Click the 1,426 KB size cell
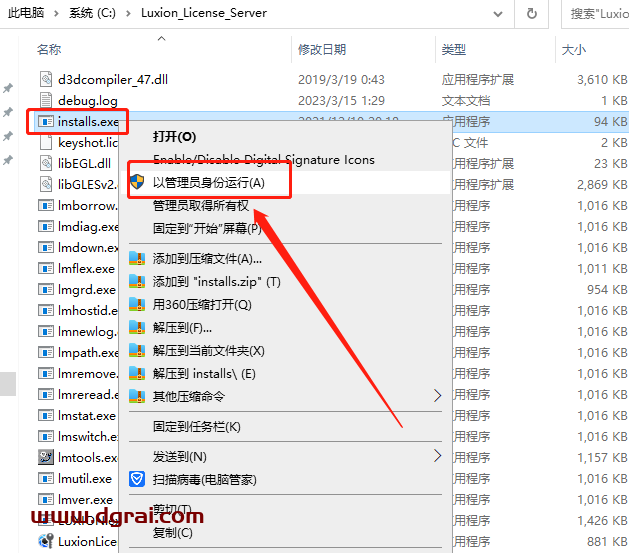This screenshot has height=553, width=629. point(602,521)
